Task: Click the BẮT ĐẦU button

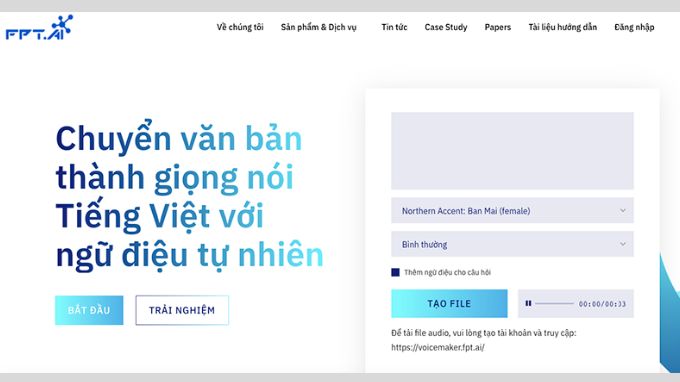Action: (89, 310)
